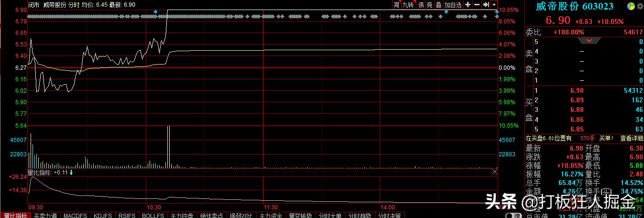Click the plus zoom-in icon
The height and width of the screenshot is (218, 644).
click(468, 5)
